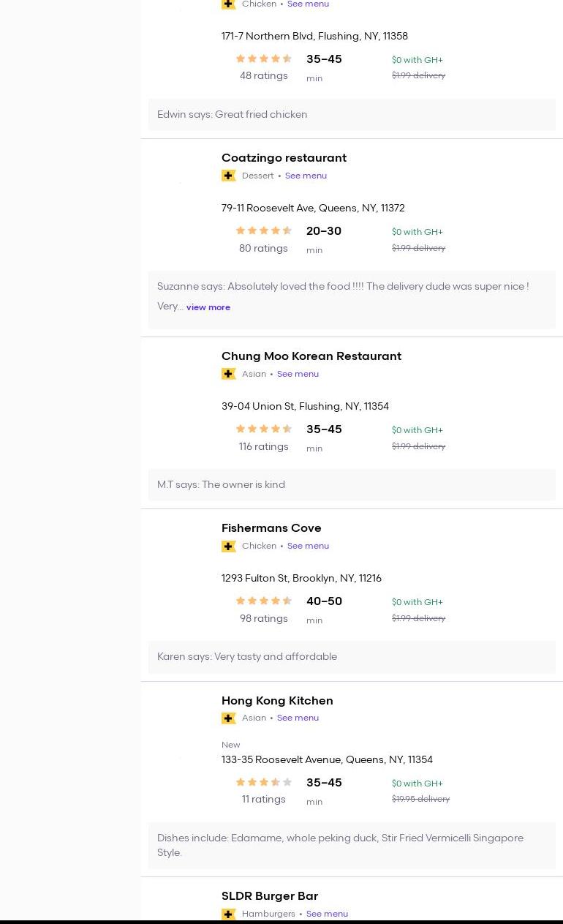Click the GH+ badge next to Hamburgers
The width and height of the screenshot is (563, 924).
pyautogui.click(x=229, y=914)
